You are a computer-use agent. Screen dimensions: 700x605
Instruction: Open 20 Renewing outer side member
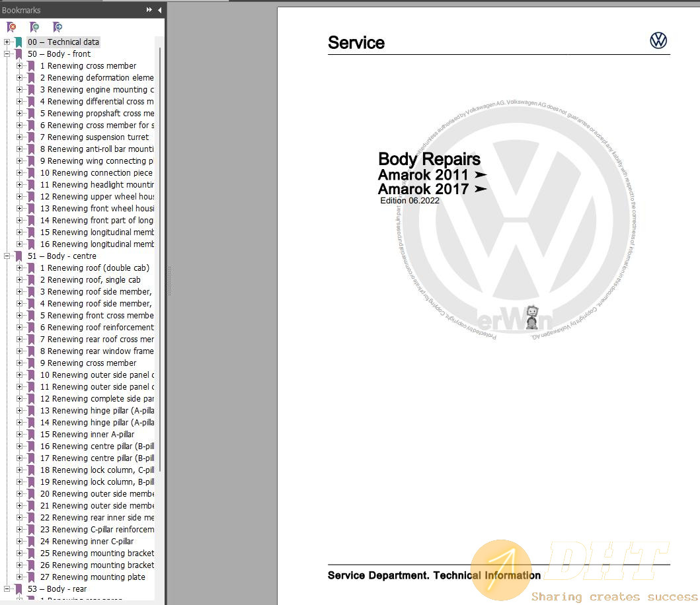[97, 494]
